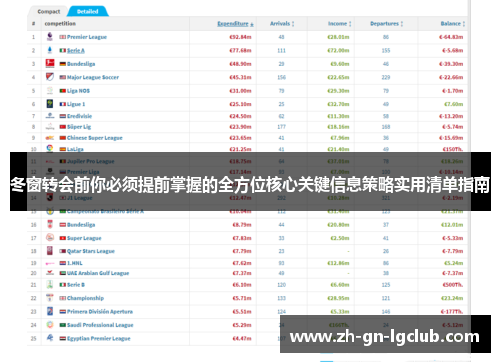500x362 pixels.
Task: Switch to the Compact tab
Action: tap(49, 12)
